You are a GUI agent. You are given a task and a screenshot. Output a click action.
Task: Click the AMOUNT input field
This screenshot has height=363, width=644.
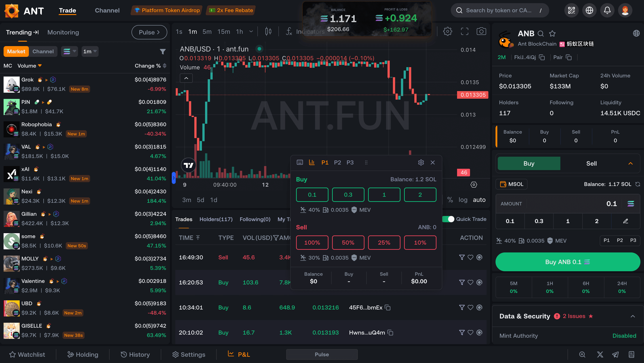pos(568,204)
